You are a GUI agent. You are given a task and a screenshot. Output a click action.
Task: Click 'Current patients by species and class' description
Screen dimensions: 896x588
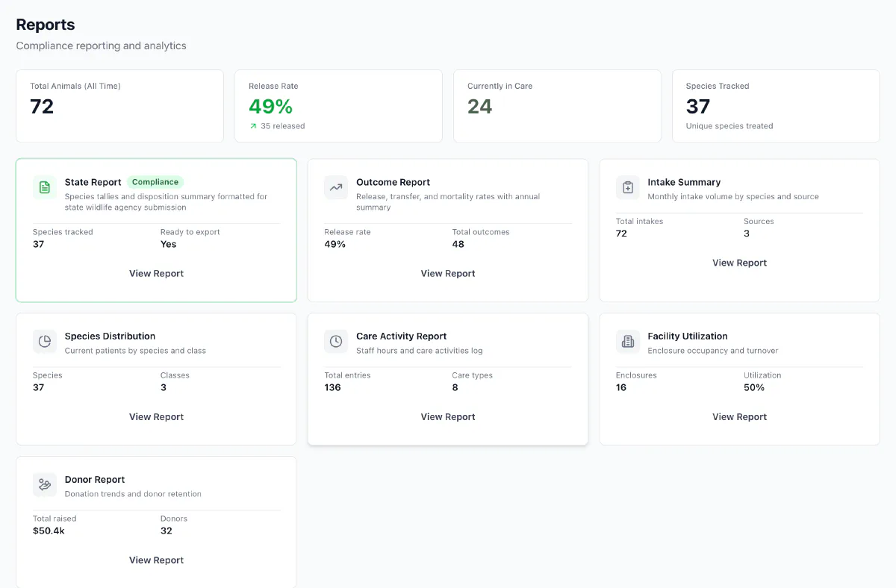coord(135,351)
